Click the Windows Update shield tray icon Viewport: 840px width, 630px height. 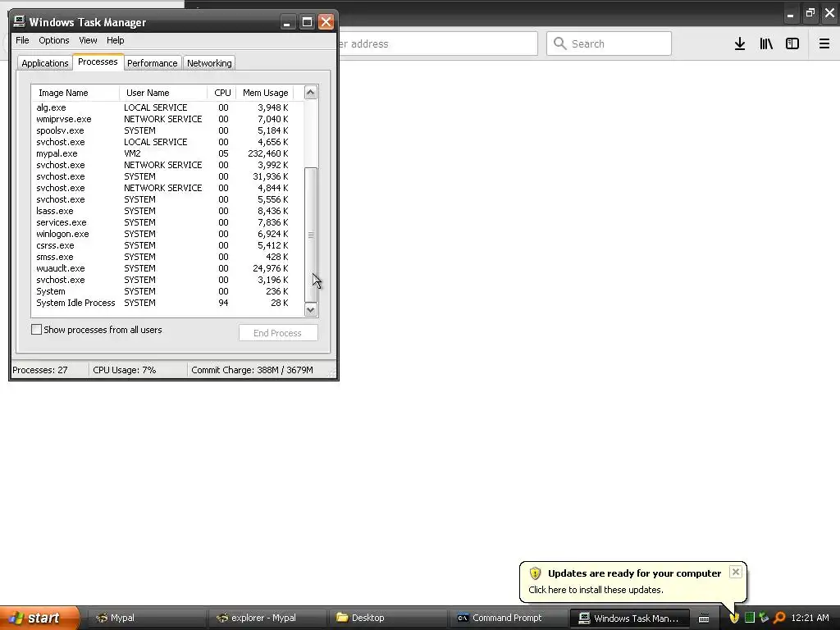(x=734, y=618)
